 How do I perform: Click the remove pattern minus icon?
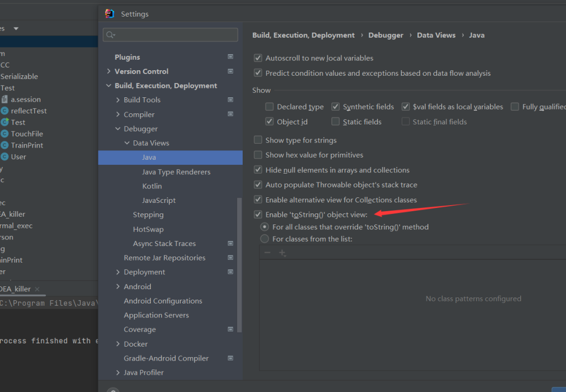click(x=268, y=253)
